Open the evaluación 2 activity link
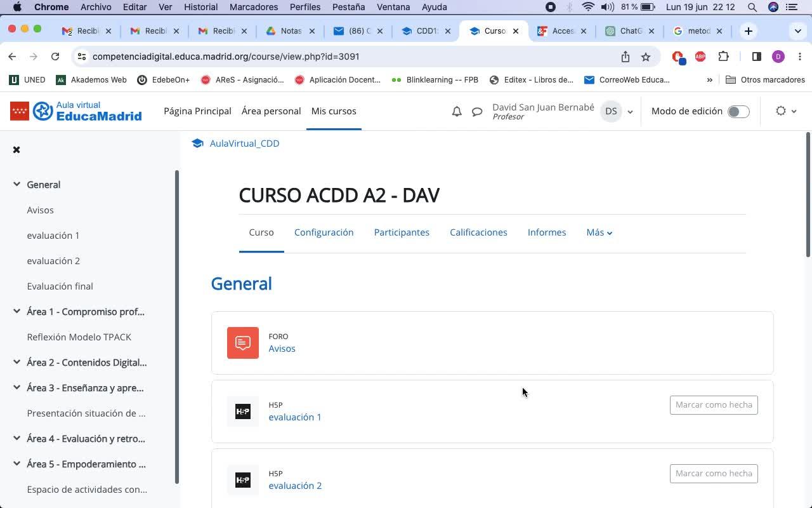 click(295, 486)
